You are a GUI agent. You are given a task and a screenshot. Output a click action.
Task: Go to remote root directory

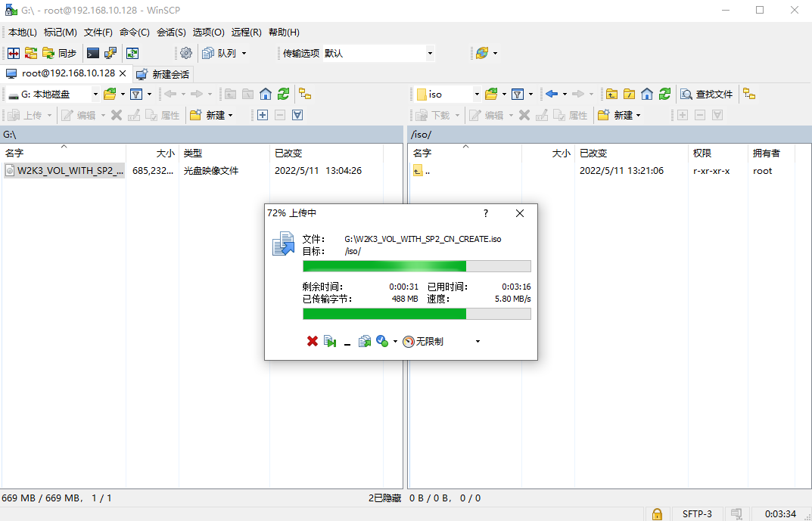(629, 95)
